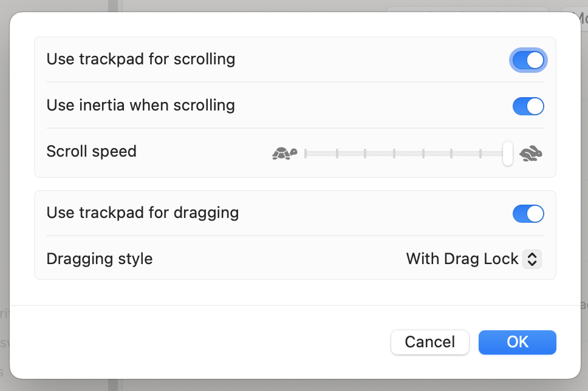Set scroll speed to the seventh tick mark

(x=480, y=154)
